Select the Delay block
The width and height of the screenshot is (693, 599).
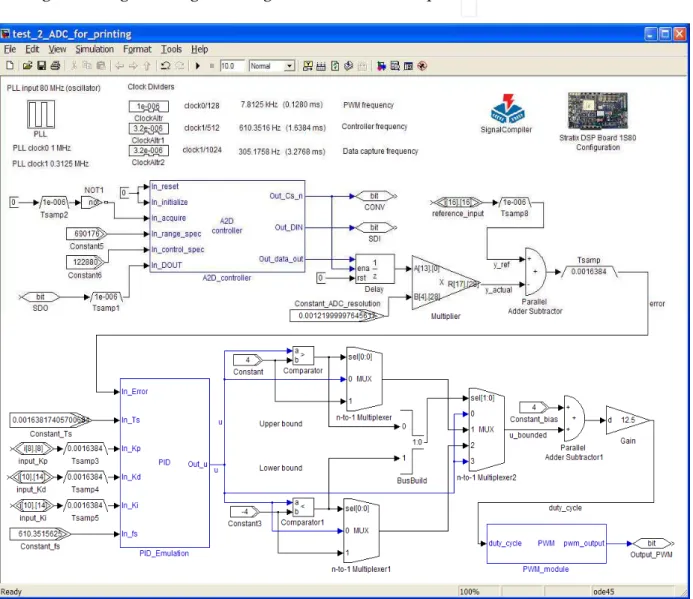pos(375,269)
